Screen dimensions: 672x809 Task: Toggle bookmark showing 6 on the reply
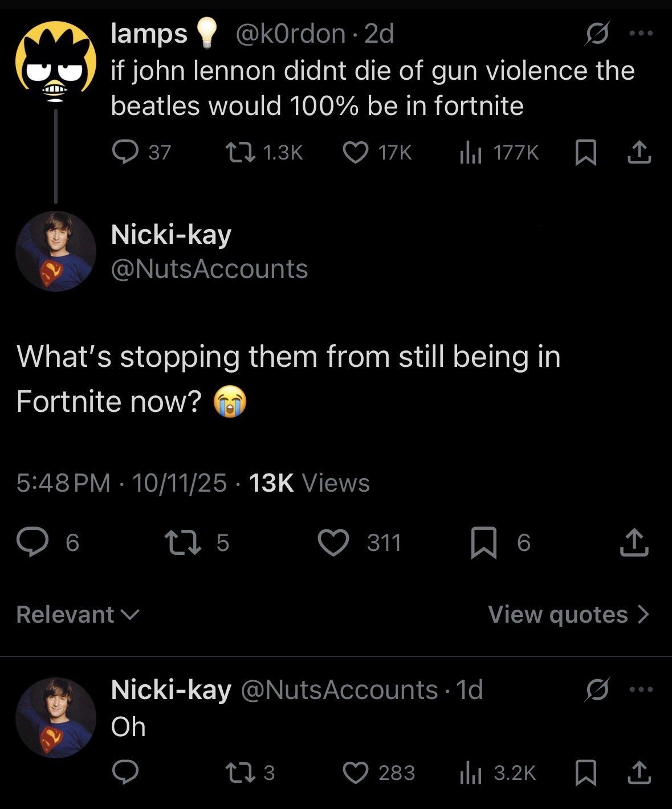click(485, 543)
